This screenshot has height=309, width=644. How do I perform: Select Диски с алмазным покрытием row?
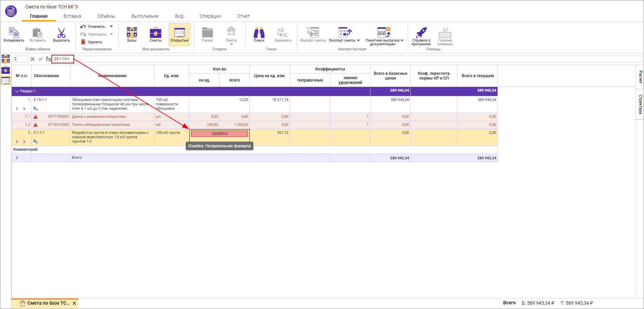coord(254,117)
